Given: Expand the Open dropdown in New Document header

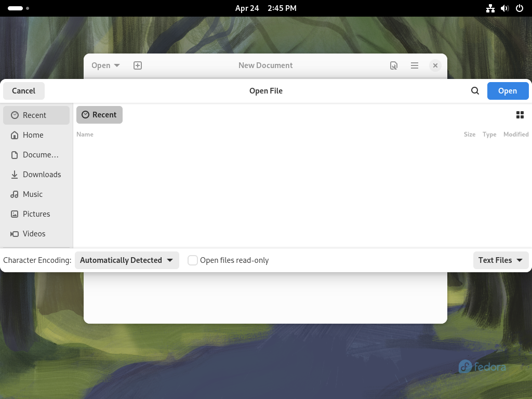Looking at the screenshot, I should click(x=105, y=65).
